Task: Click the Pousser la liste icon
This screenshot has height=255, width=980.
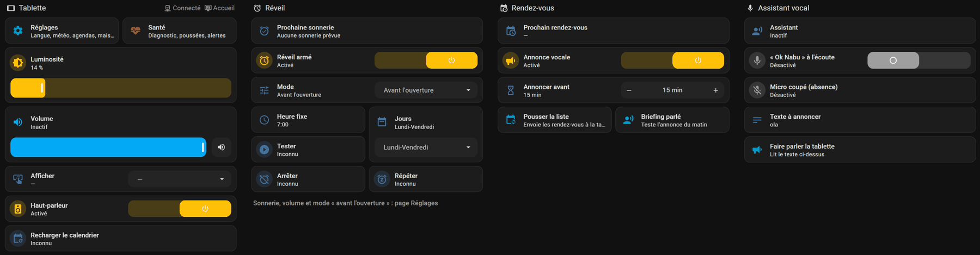Action: click(x=511, y=120)
